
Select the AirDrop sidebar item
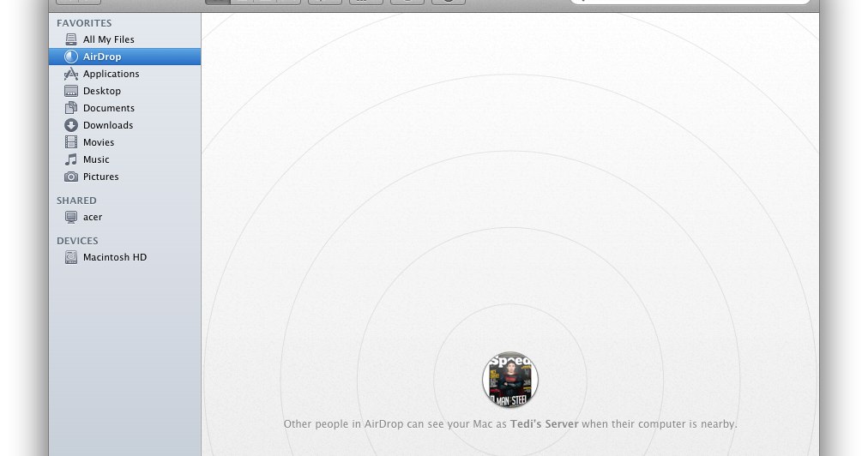124,57
